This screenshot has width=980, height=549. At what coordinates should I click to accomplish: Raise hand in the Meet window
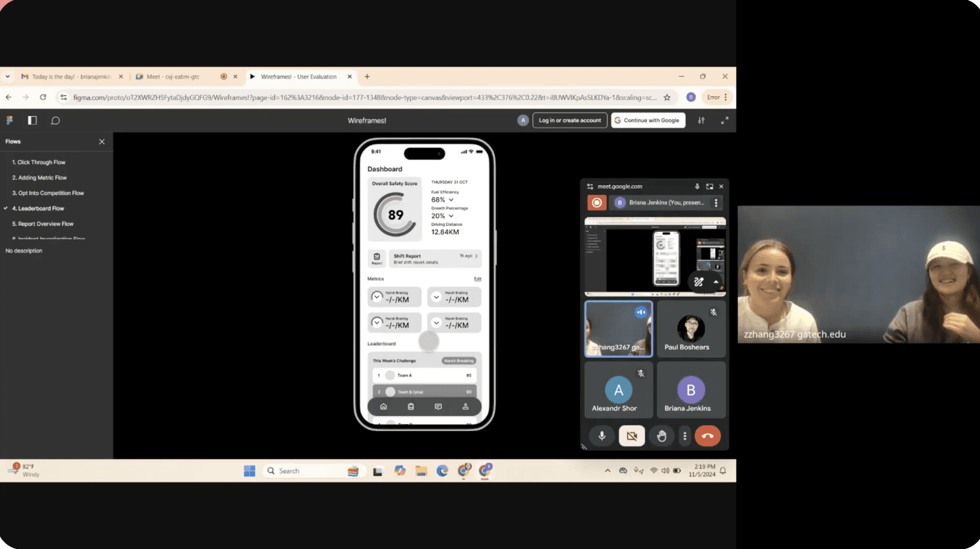click(662, 436)
